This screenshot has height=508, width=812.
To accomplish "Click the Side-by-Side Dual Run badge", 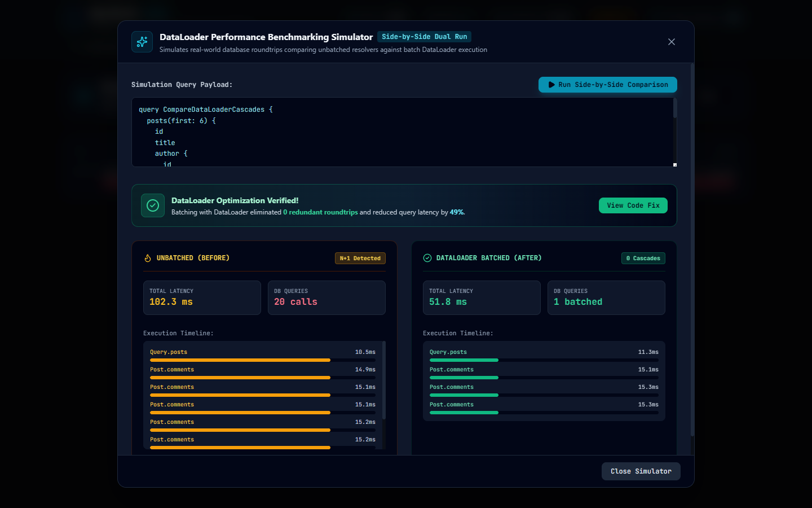I will [x=425, y=37].
